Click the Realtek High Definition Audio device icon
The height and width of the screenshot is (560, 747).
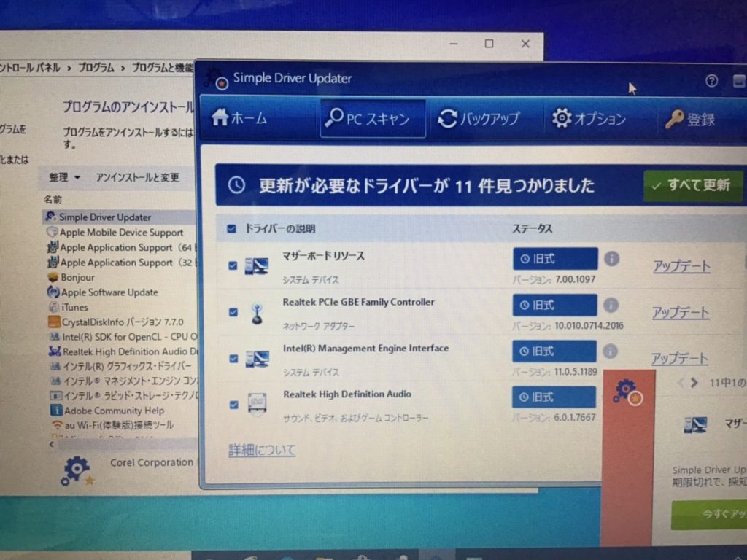point(256,405)
